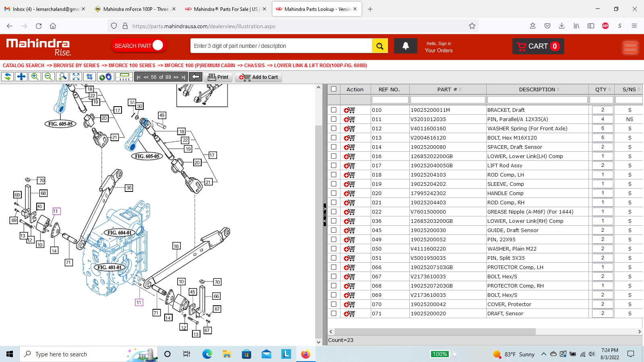The width and height of the screenshot is (644, 362).
Task: Reload the page in browser
Action: 39,26
